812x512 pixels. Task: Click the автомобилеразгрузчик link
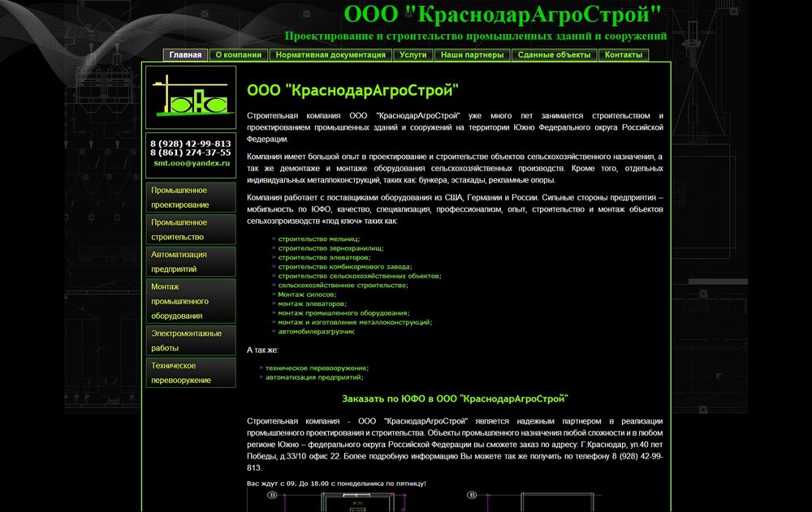pyautogui.click(x=316, y=331)
